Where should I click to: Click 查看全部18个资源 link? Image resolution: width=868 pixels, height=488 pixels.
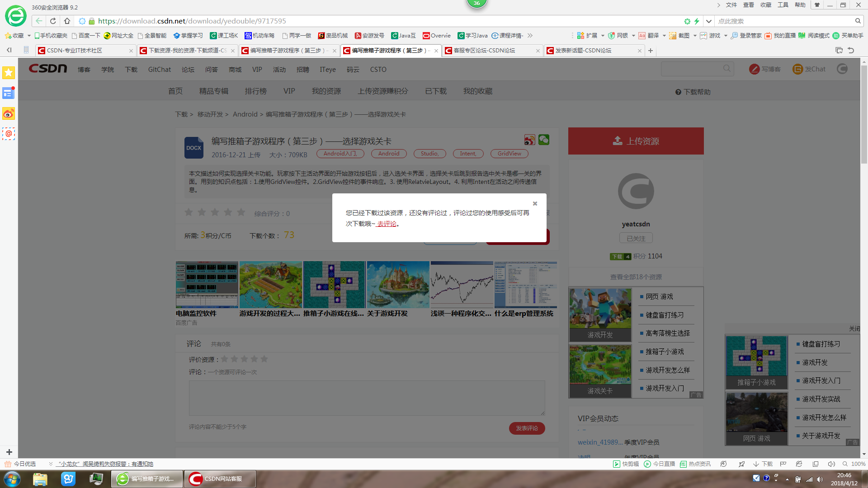pos(636,277)
